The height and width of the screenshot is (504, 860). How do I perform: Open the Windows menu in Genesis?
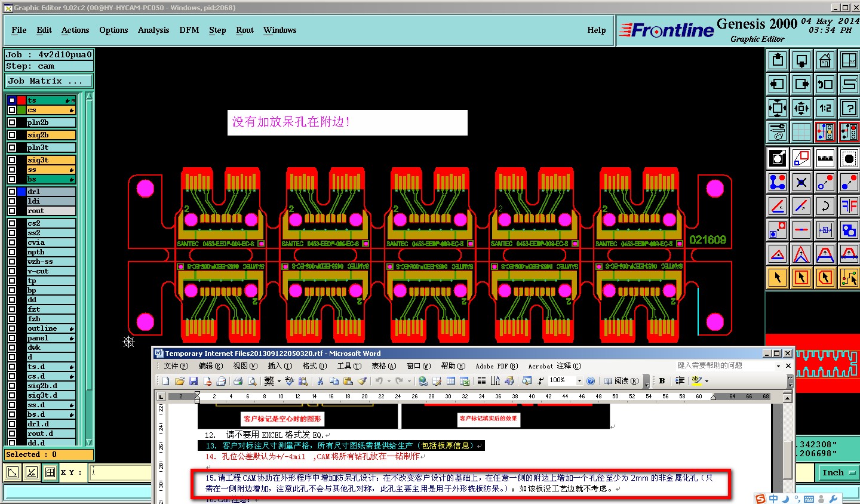tap(279, 30)
